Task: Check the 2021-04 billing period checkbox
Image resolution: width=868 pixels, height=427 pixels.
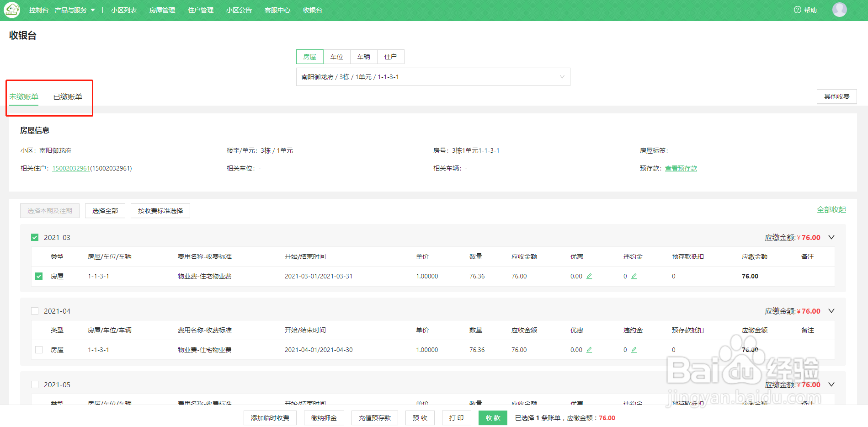Action: 35,311
